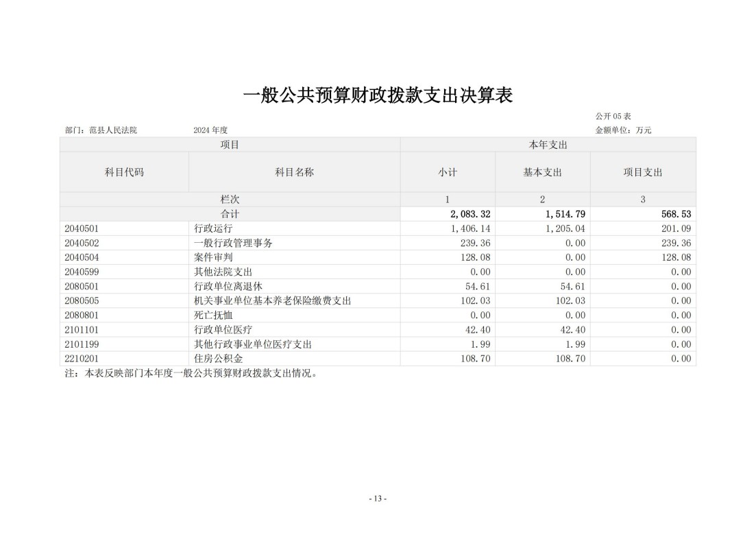Click the 科目名称 column header
756x535 pixels.
point(295,172)
